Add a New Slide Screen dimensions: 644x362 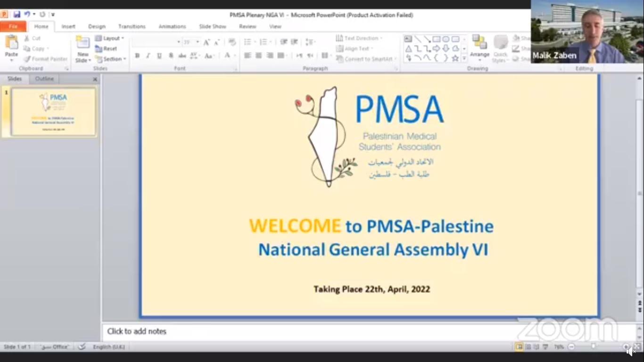click(83, 49)
